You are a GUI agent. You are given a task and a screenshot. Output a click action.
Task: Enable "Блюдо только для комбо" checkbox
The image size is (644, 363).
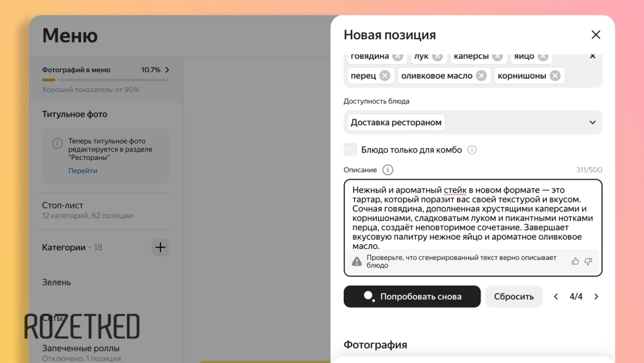click(350, 150)
